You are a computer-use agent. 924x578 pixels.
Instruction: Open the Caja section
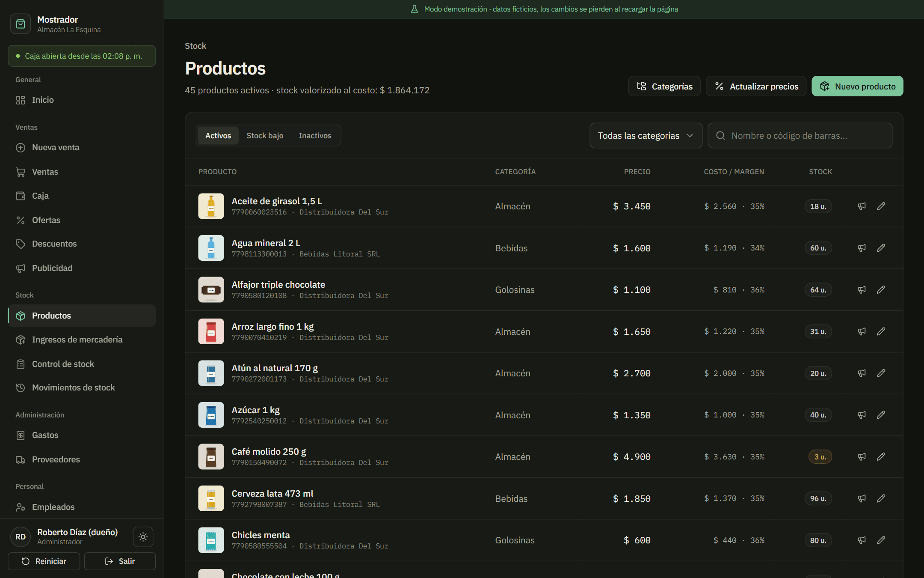click(82, 196)
